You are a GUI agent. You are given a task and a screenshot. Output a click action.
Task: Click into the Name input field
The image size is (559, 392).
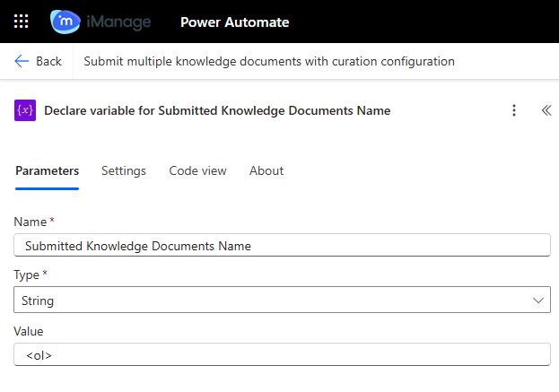coord(282,245)
